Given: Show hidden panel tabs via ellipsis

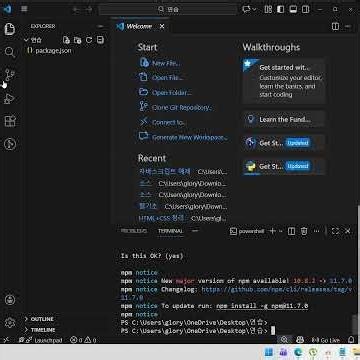Looking at the screenshot, I should point(195,231).
